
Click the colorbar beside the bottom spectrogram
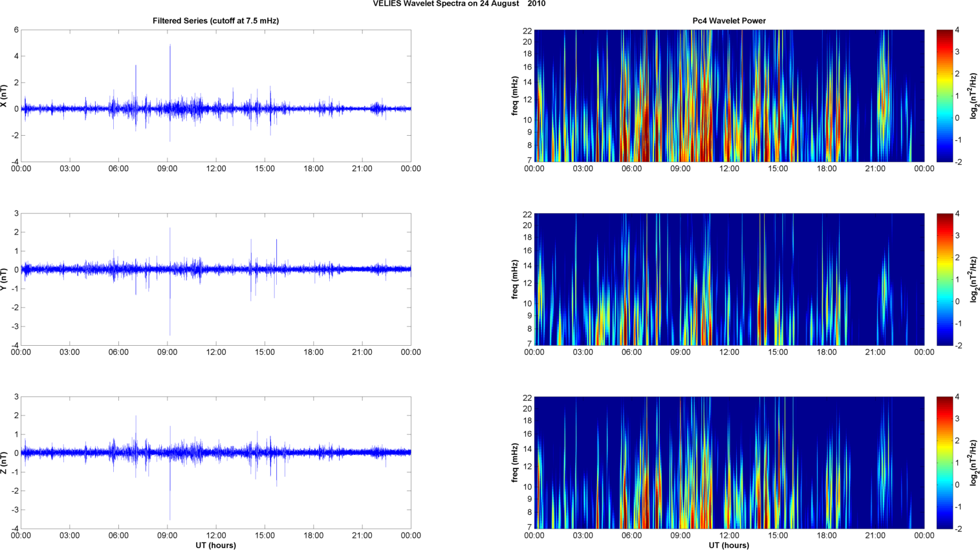coord(944,463)
